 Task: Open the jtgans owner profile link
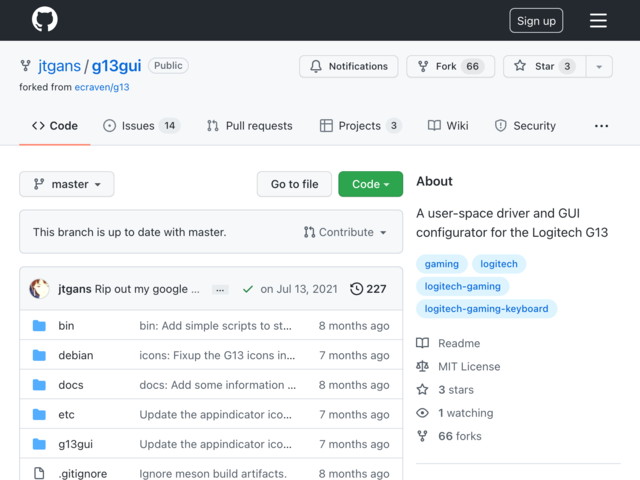pyautogui.click(x=60, y=66)
